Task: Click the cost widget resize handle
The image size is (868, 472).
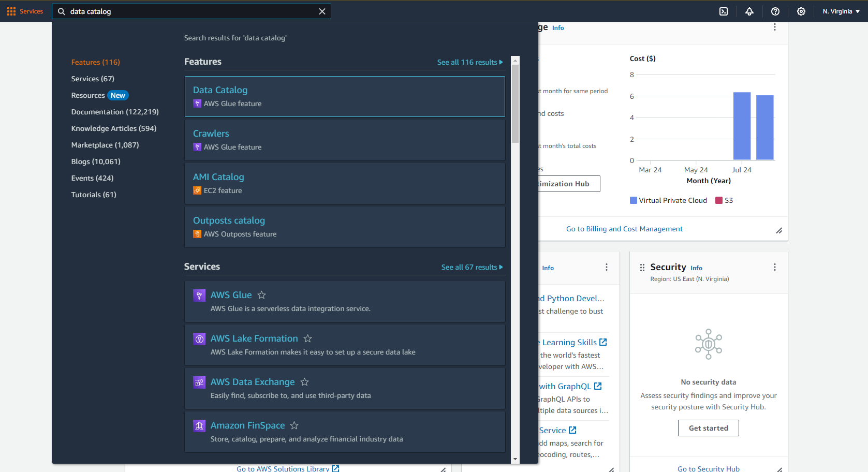Action: tap(779, 231)
